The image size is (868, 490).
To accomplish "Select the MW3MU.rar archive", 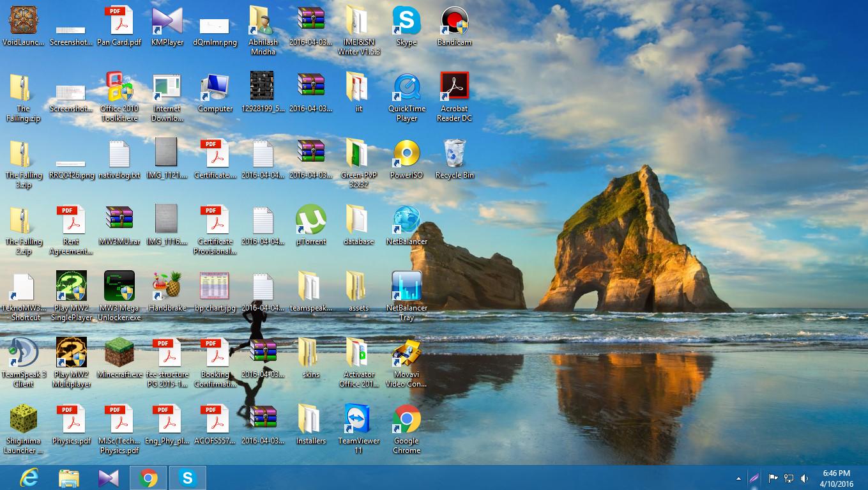I will click(119, 226).
